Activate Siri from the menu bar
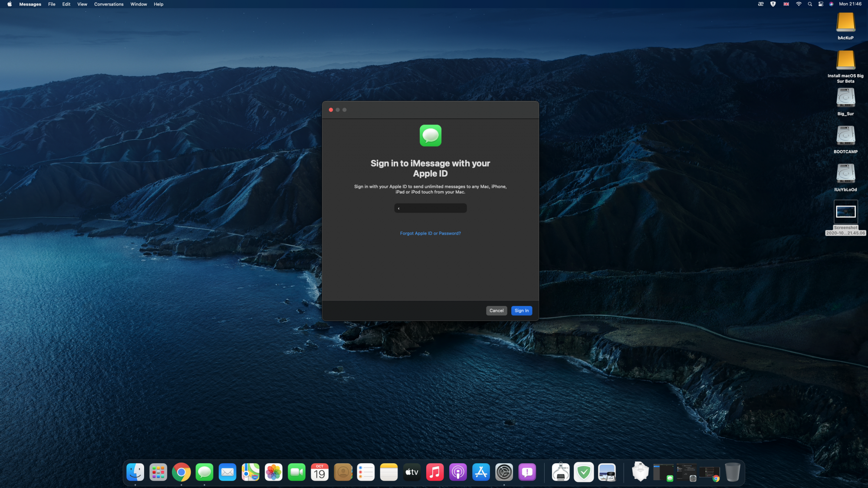Screen dimensions: 868x488 (832, 4)
